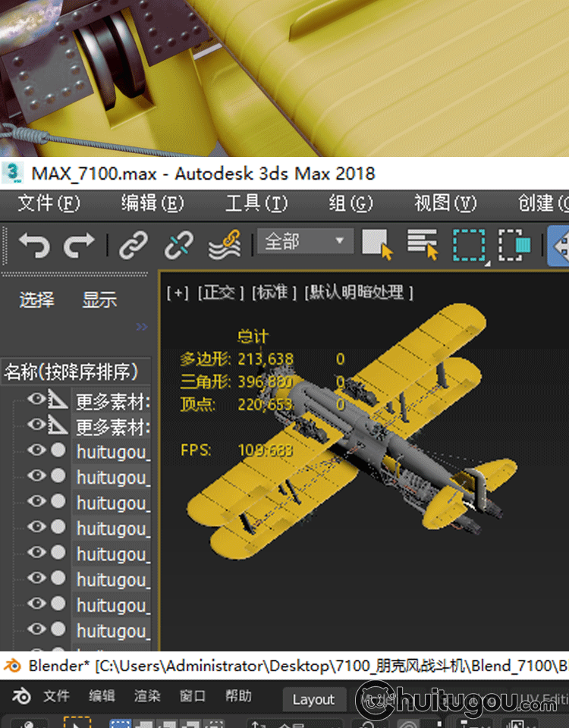Open the 选择 menu in Scene Explorer
The width and height of the screenshot is (569, 728).
(x=36, y=300)
